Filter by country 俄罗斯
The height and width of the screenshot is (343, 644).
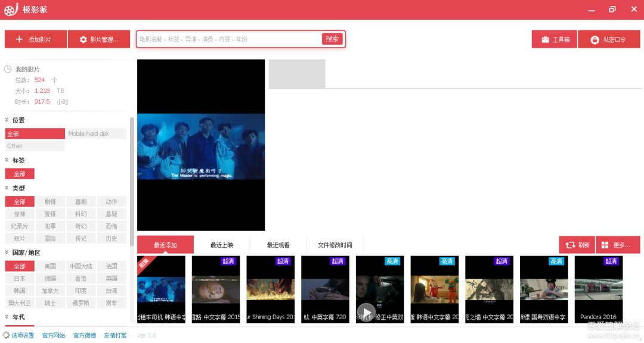click(81, 303)
